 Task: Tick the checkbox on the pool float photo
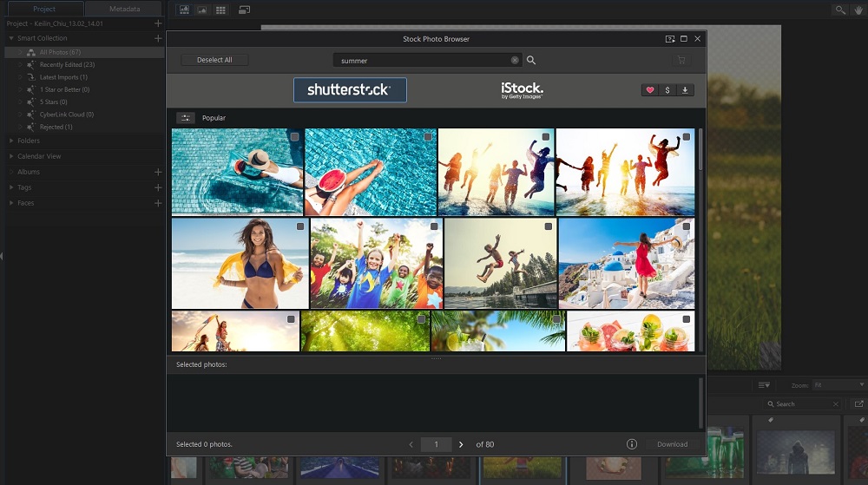tap(295, 137)
